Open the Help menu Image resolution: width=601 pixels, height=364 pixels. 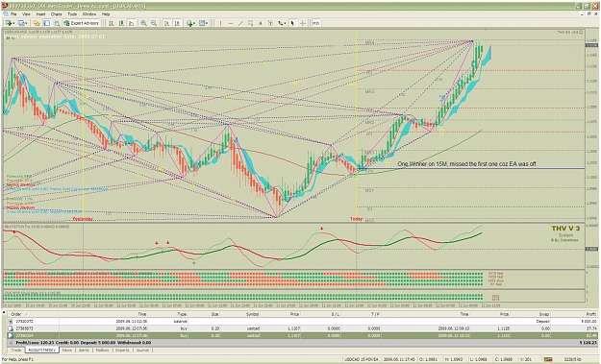coord(106,14)
